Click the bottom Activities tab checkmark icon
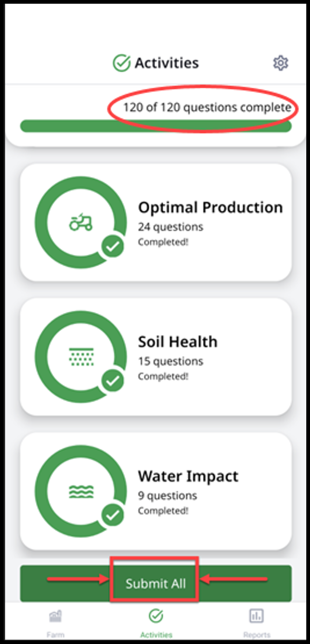 [156, 616]
